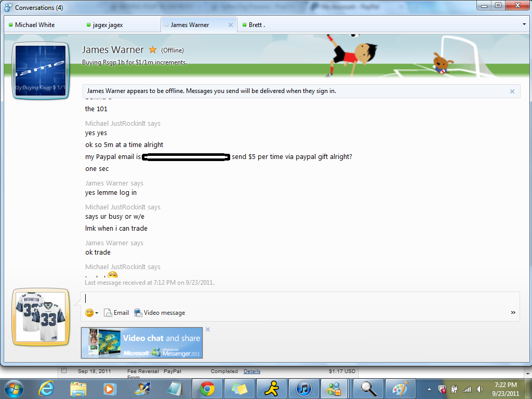Screen dimensions: 532x399
Task: Click James Warner's status message text
Action: pyautogui.click(x=135, y=62)
